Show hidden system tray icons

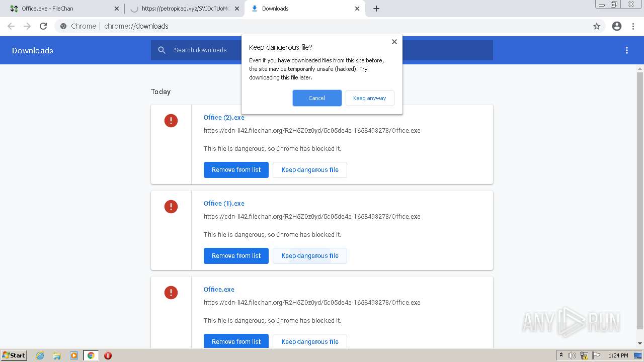click(561, 355)
